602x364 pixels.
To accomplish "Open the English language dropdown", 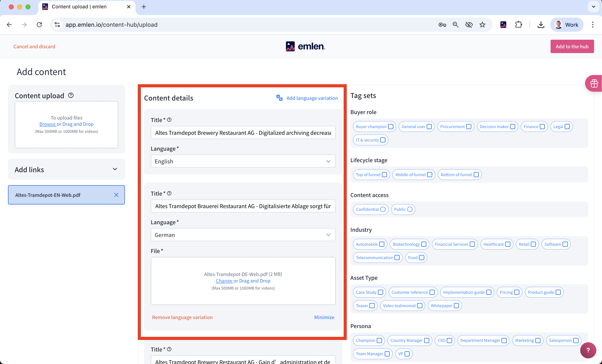I will [243, 161].
